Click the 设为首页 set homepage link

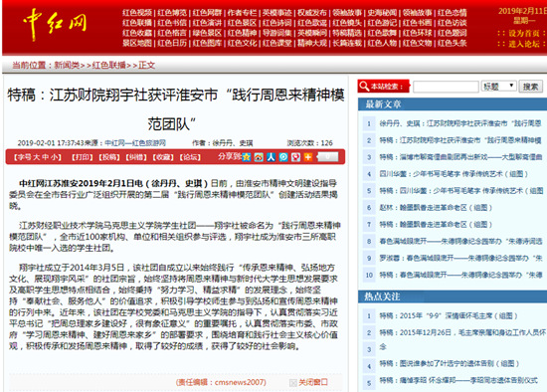click(x=523, y=34)
